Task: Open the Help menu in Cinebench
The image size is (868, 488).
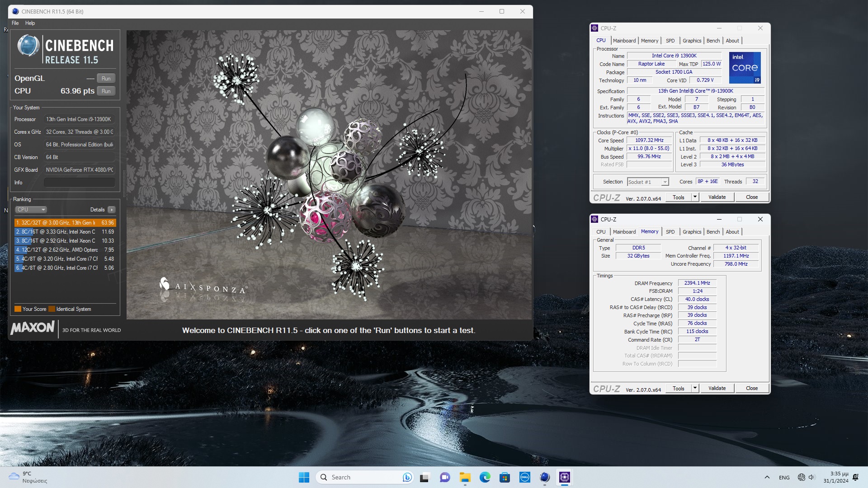Action: click(x=30, y=23)
